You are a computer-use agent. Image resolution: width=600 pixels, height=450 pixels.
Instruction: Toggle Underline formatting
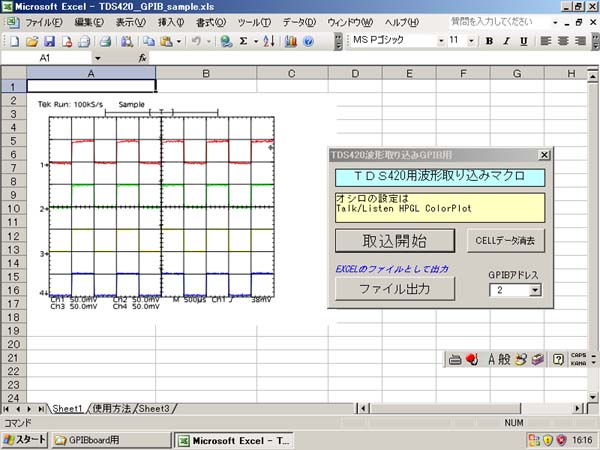[523, 41]
